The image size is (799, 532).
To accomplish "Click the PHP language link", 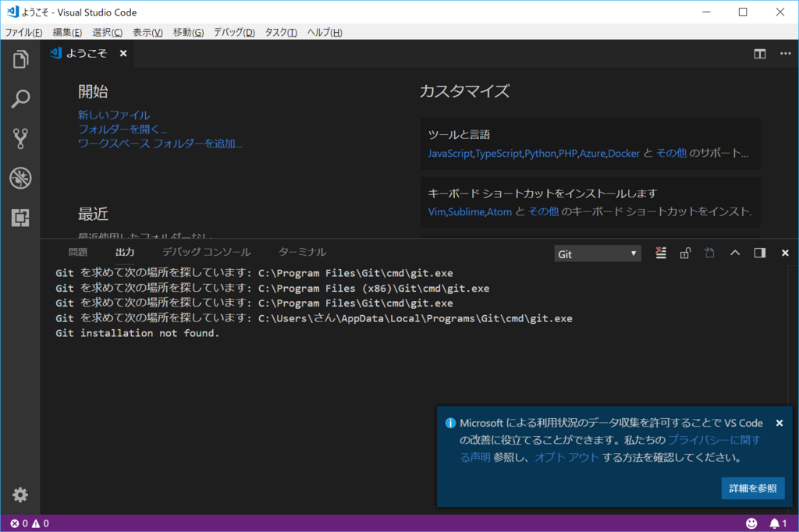I will tap(568, 153).
